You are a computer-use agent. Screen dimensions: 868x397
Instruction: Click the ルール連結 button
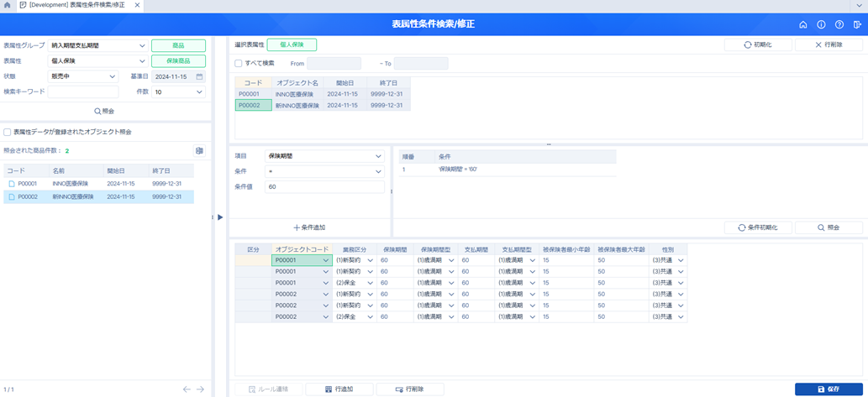point(269,389)
